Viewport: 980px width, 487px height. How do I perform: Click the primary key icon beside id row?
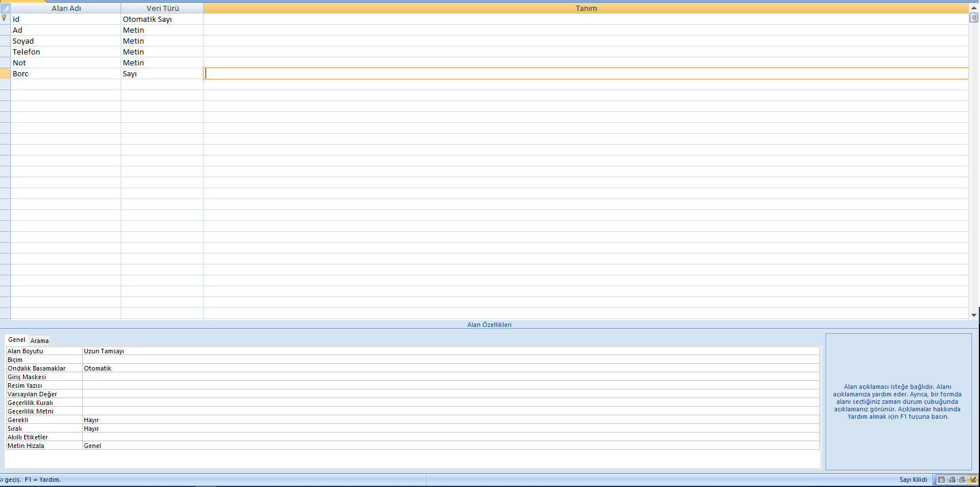4,18
